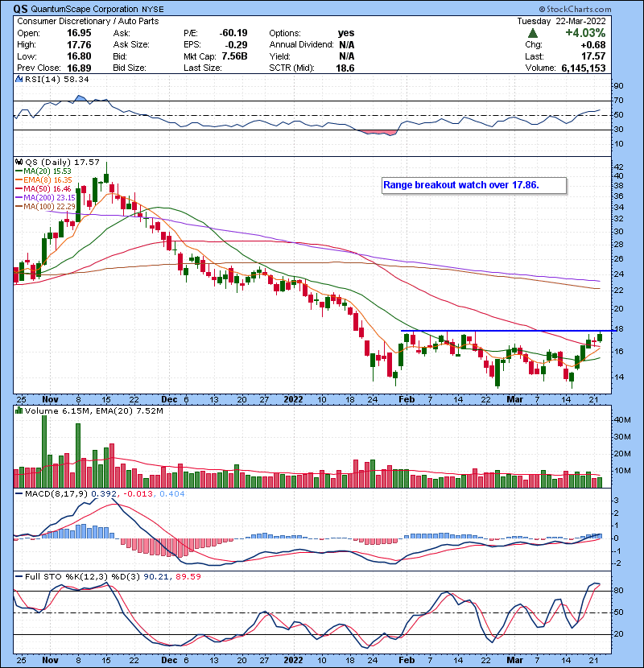Click the RSI(14) indicator icon
Viewport: 644px width, 668px height.
[19, 79]
